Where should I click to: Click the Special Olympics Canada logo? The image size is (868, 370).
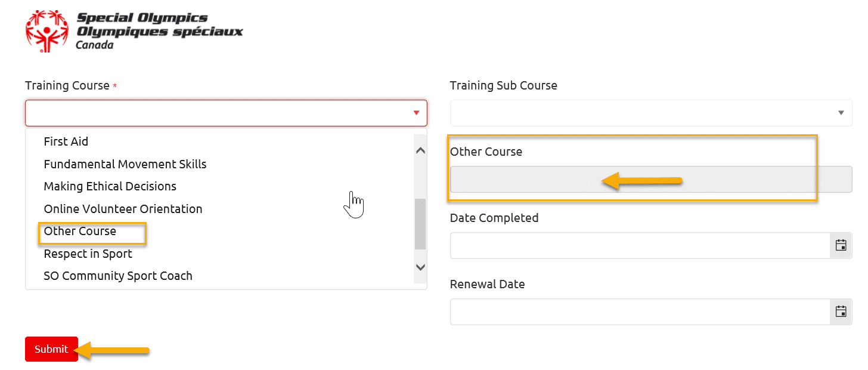[134, 30]
